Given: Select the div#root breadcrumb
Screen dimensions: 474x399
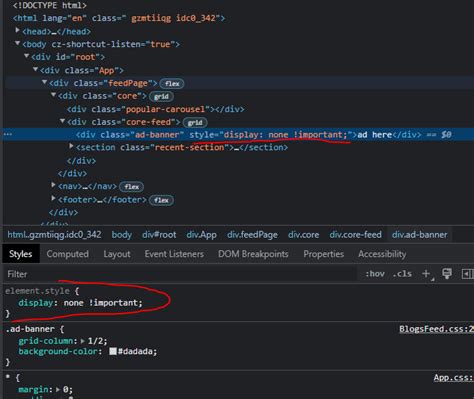Looking at the screenshot, I should pyautogui.click(x=159, y=235).
